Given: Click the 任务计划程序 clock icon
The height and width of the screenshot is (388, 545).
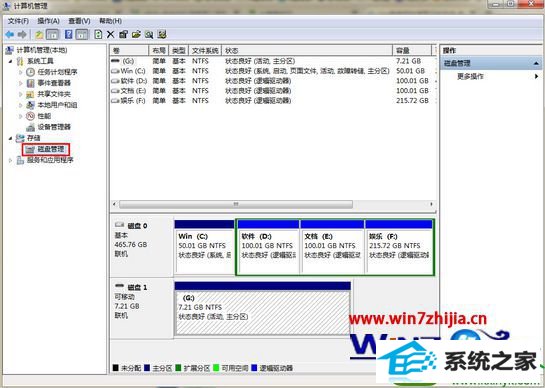Looking at the screenshot, I should pos(31,72).
